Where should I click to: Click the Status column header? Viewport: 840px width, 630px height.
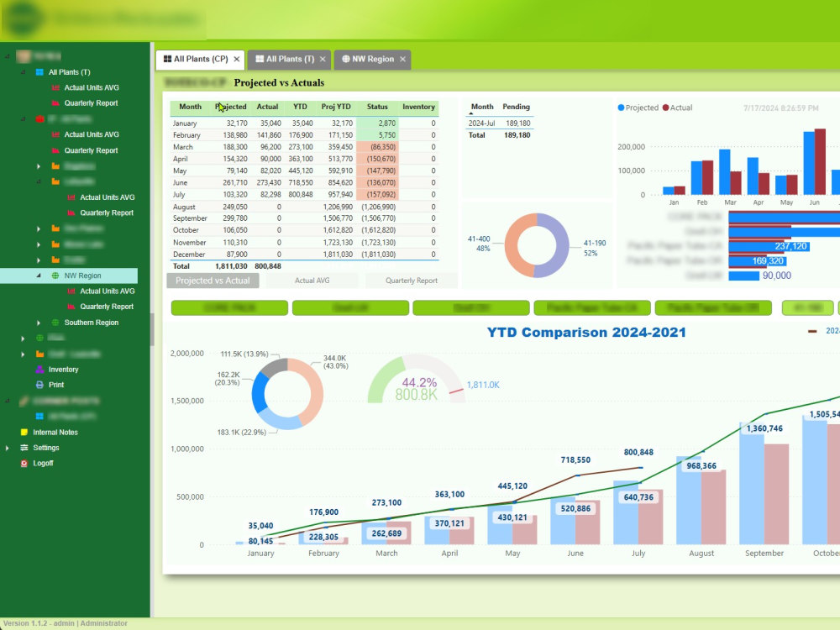377,107
